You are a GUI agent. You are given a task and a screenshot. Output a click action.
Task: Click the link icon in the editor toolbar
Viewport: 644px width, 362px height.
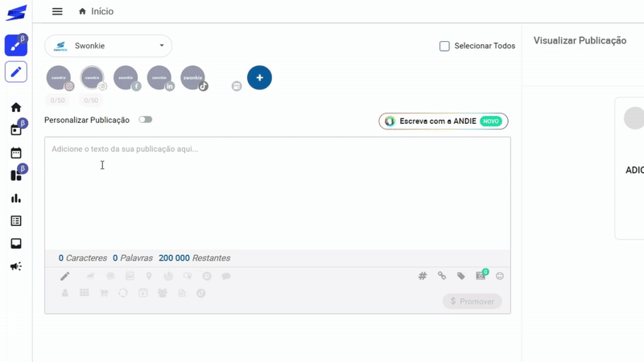click(x=442, y=276)
